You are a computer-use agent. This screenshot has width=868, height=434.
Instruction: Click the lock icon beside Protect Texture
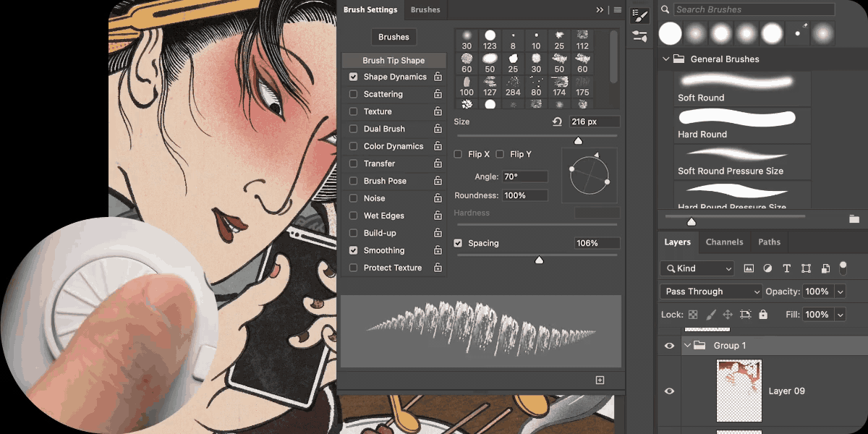438,268
